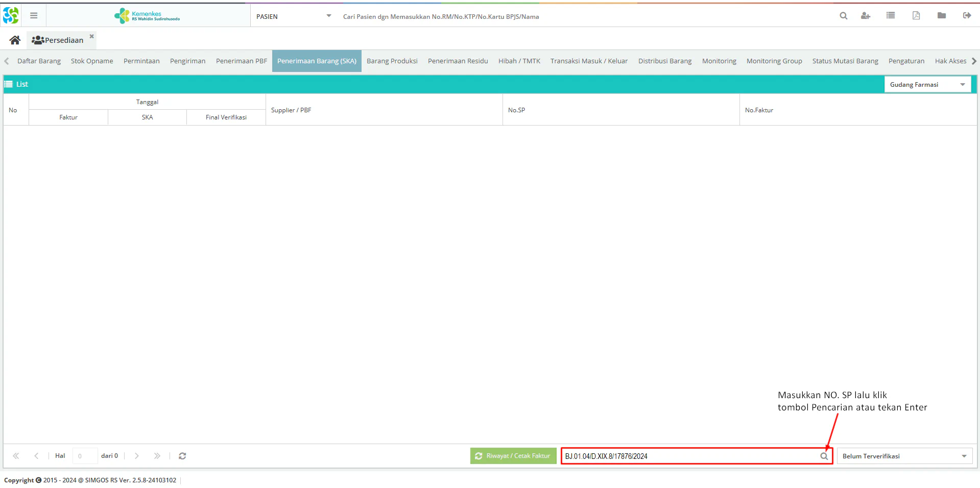Click the PDF document icon
The height and width of the screenshot is (488, 980).
[x=916, y=16]
